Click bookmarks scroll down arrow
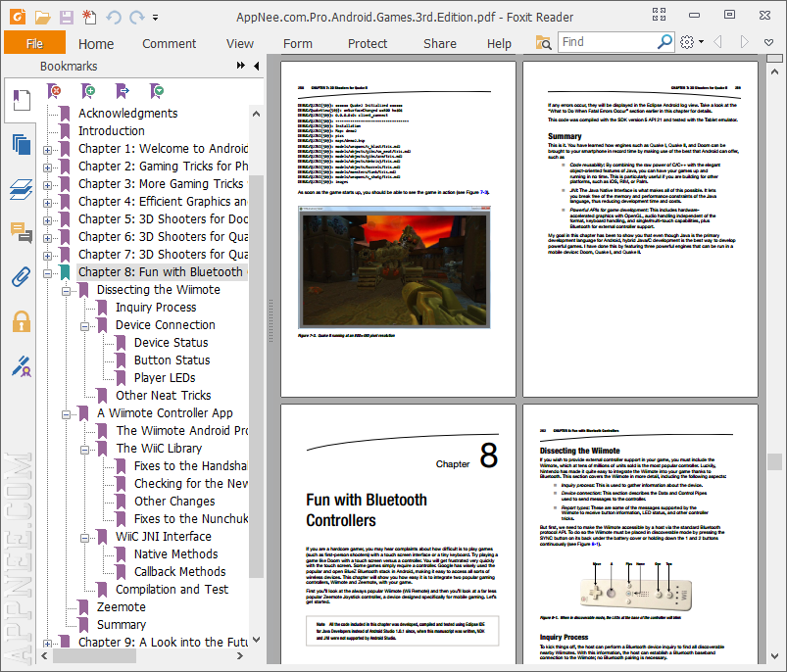Screen dimensions: 787x672 (x=256, y=640)
